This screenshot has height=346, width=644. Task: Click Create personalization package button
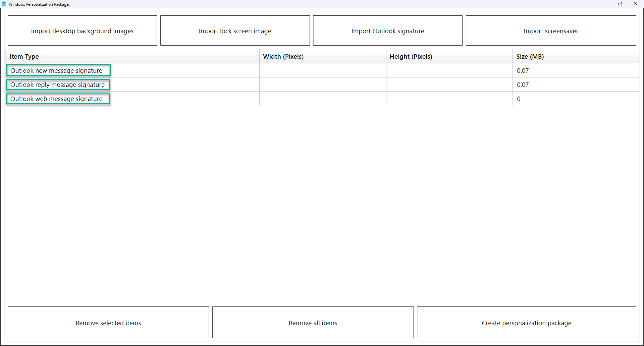pos(526,323)
